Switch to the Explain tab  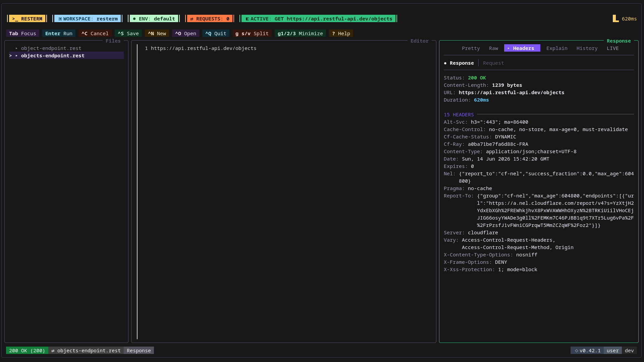[557, 48]
